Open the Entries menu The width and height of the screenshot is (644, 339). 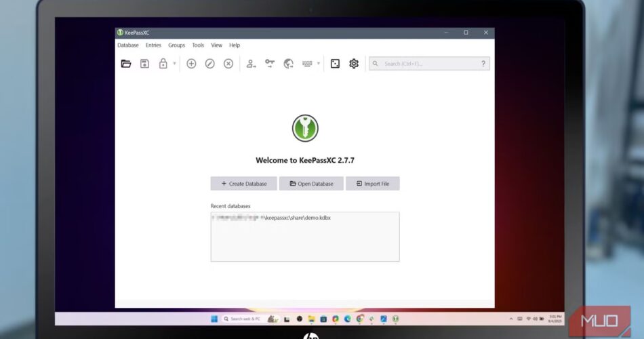click(x=153, y=45)
